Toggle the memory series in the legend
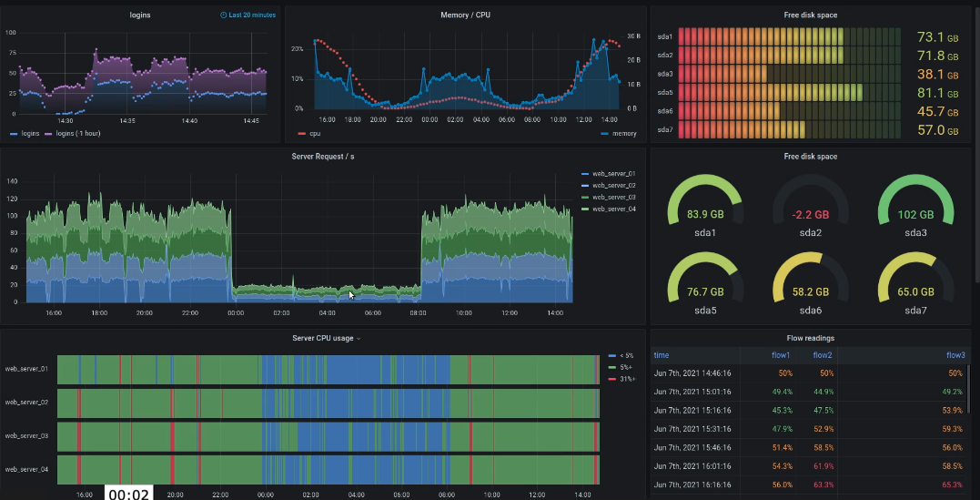The height and width of the screenshot is (500, 980). [624, 133]
